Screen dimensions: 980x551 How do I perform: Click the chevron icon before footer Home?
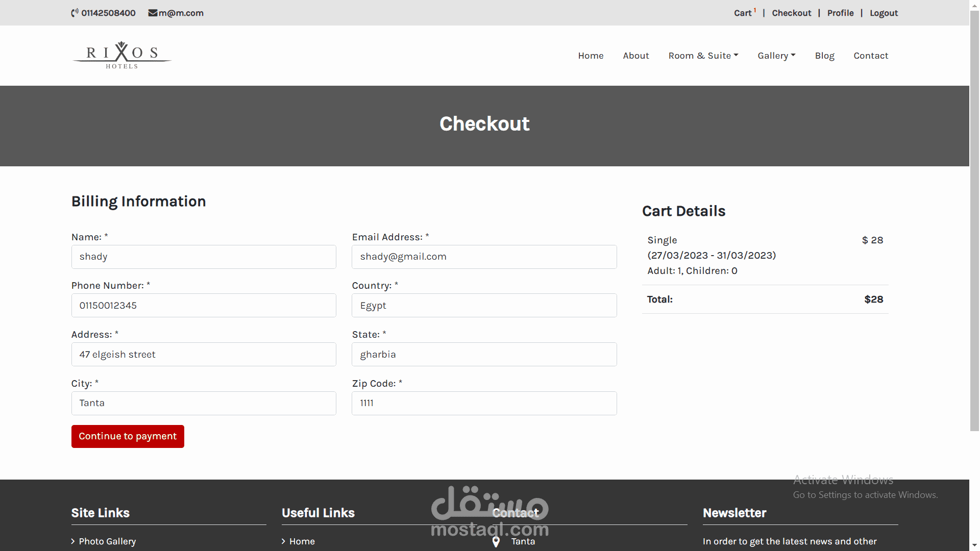tap(283, 541)
